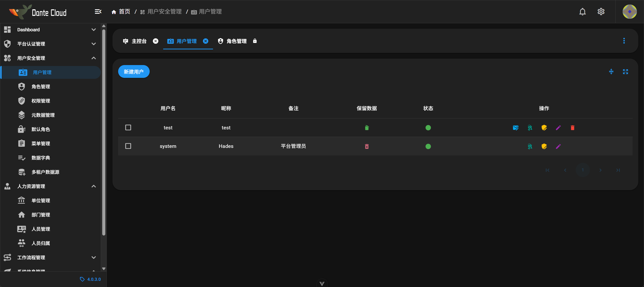This screenshot has width=644, height=287.
Task: Click the purple edit pencil for test user
Action: 558,128
